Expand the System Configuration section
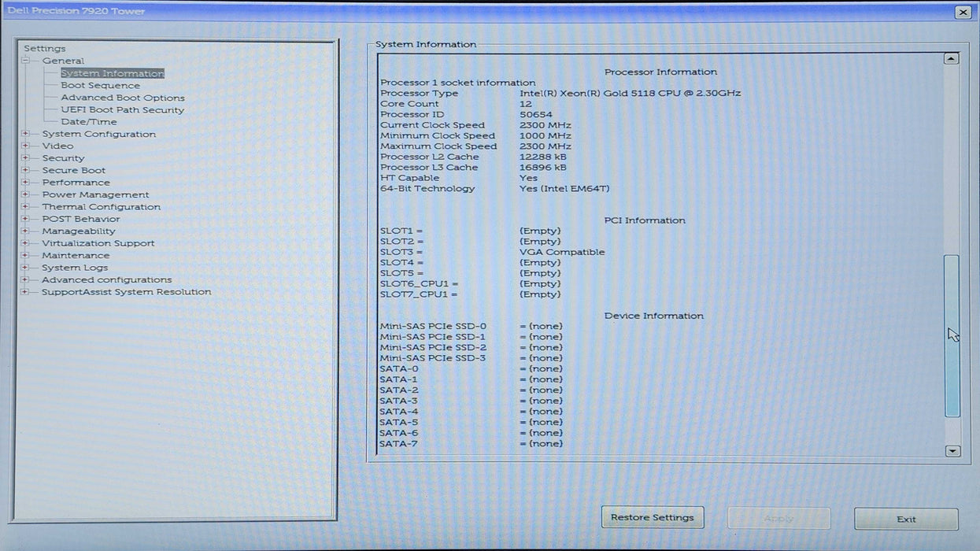Viewport: 980px width, 551px height. click(x=26, y=134)
